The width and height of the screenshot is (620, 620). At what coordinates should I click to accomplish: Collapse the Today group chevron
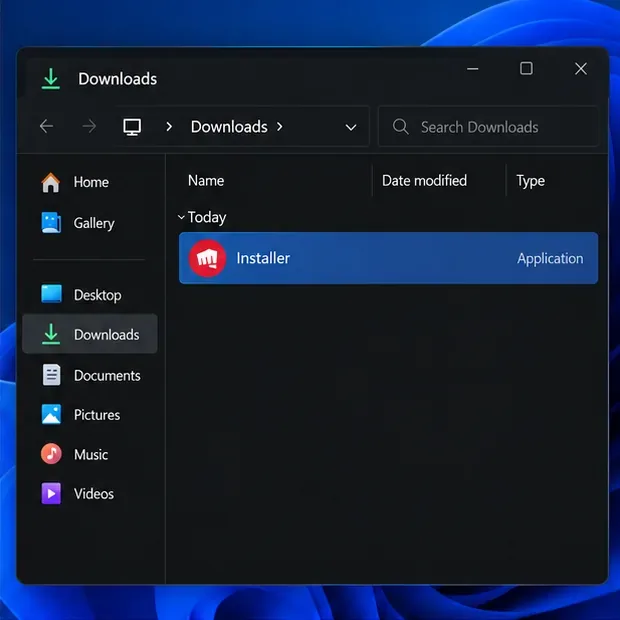(181, 217)
